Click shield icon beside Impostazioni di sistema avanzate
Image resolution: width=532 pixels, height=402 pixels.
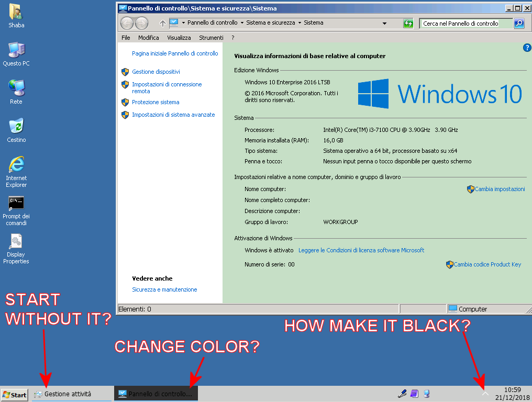pyautogui.click(x=125, y=115)
